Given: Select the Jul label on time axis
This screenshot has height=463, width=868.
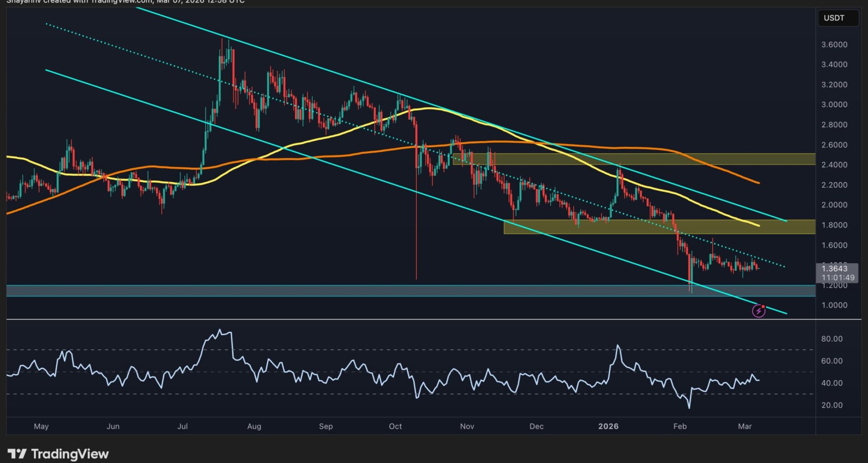Looking at the screenshot, I should click(182, 426).
